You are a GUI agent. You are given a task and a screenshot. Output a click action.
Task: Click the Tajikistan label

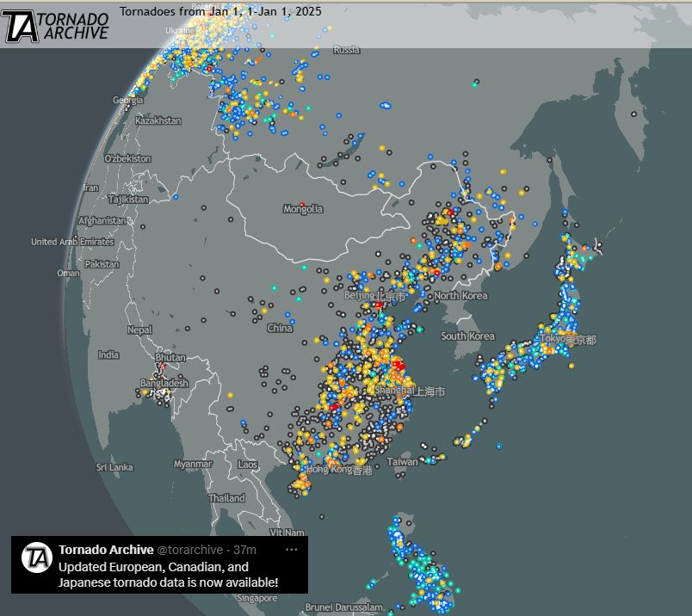pos(128,200)
